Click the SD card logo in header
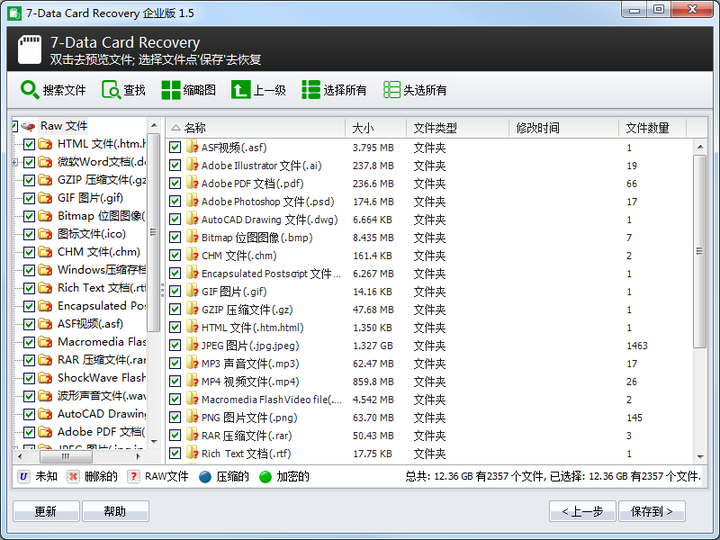Screen dimensions: 720x540 30,49
